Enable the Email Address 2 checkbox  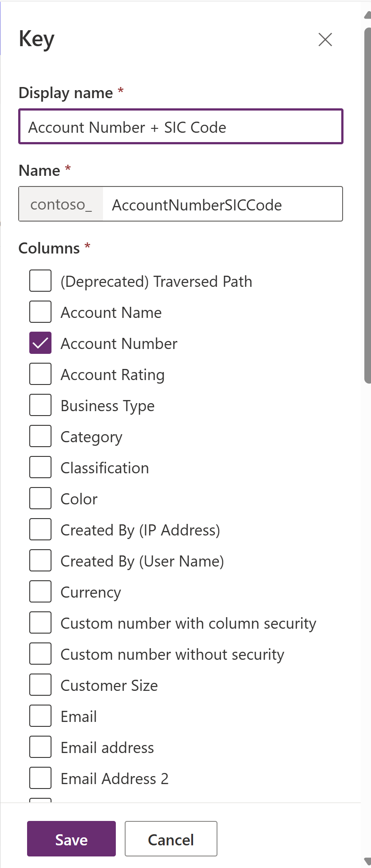coord(40,778)
